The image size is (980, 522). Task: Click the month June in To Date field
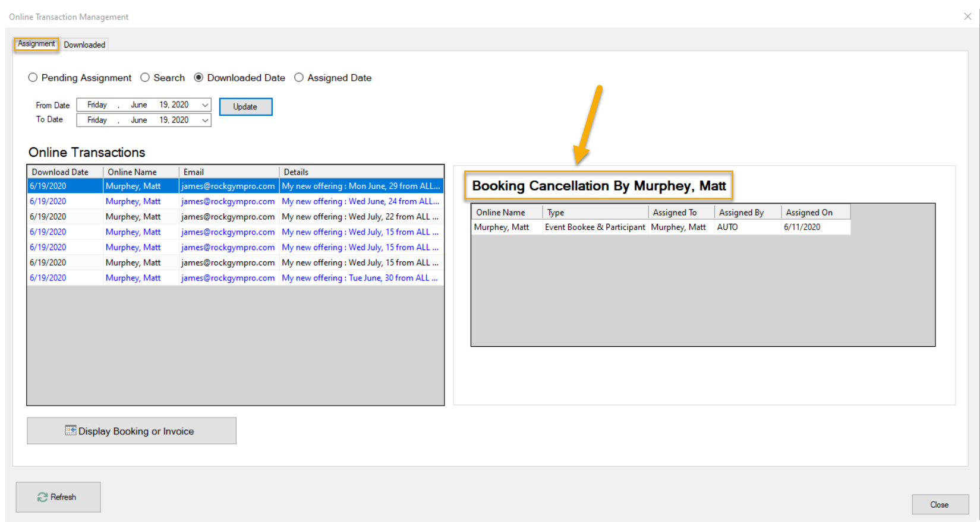pos(139,120)
